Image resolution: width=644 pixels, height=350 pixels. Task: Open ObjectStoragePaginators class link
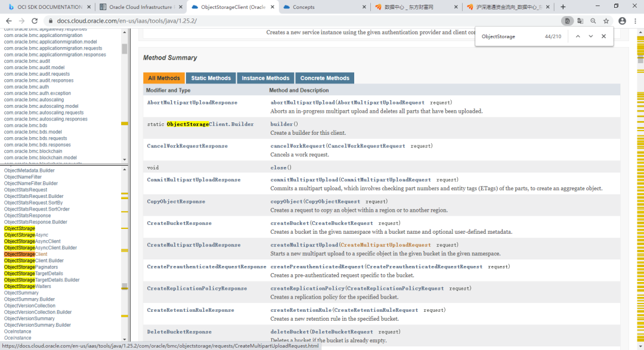pos(31,267)
